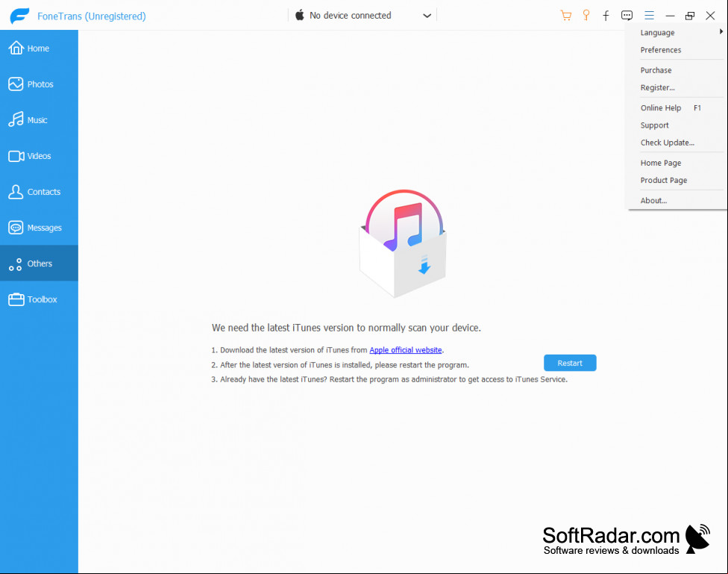Click the key register icon
Image resolution: width=728 pixels, height=574 pixels.
tap(586, 16)
